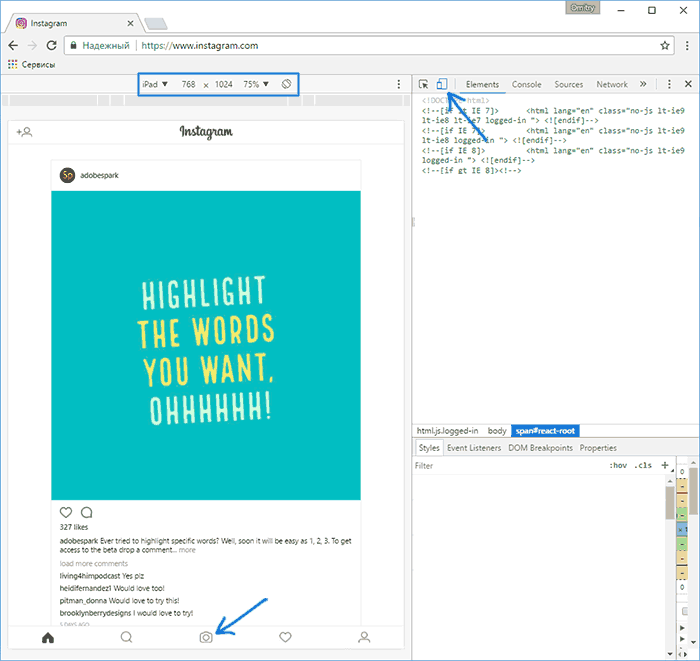This screenshot has height=661, width=700.
Task: Open the iPad device dropdown
Action: [155, 85]
